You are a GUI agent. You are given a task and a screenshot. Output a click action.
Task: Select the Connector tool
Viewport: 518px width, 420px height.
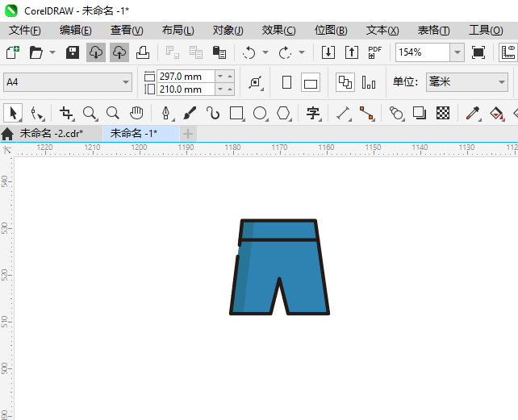[367, 113]
